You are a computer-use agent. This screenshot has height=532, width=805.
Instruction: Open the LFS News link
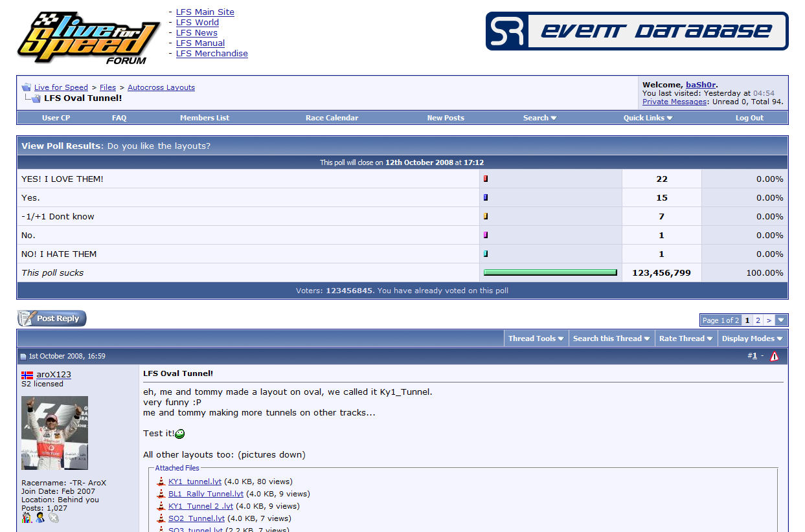[197, 32]
